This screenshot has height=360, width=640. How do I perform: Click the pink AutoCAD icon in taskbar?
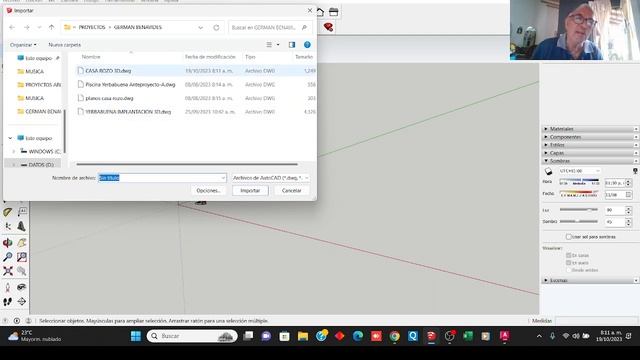pyautogui.click(x=504, y=336)
